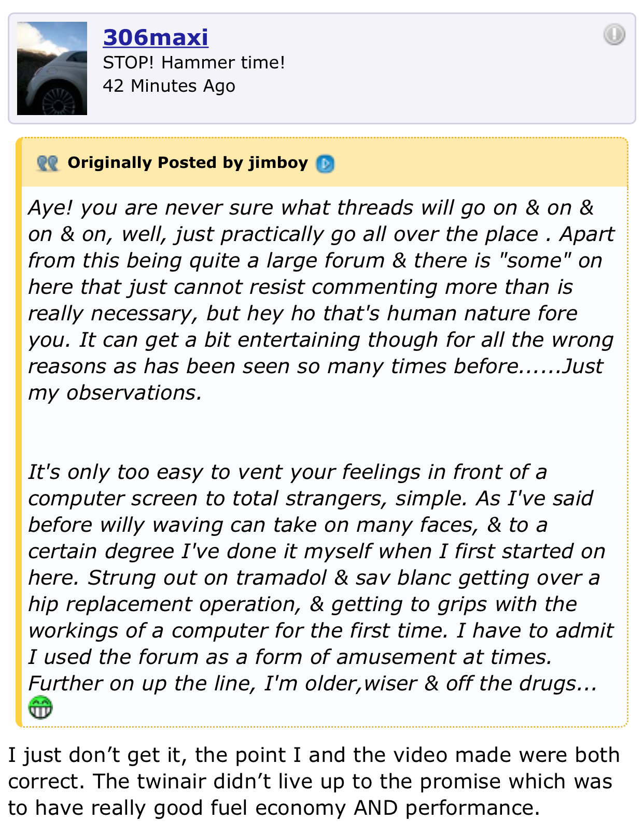
Task: Click the Originally Posted by jimboy header
Action: click(x=188, y=163)
